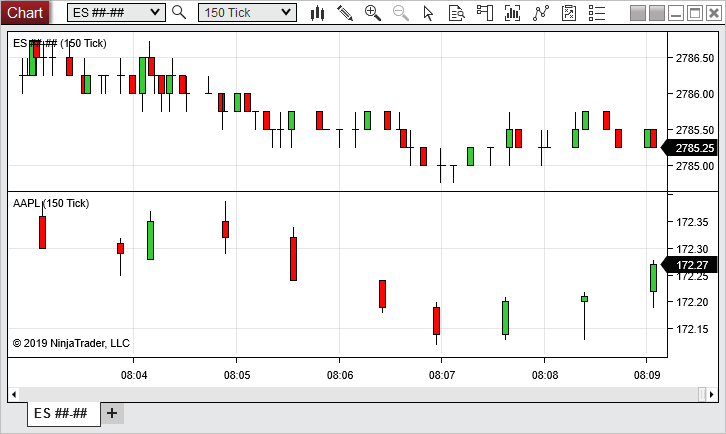
Task: Expand the 150 Tick interval dropdown
Action: 247,12
